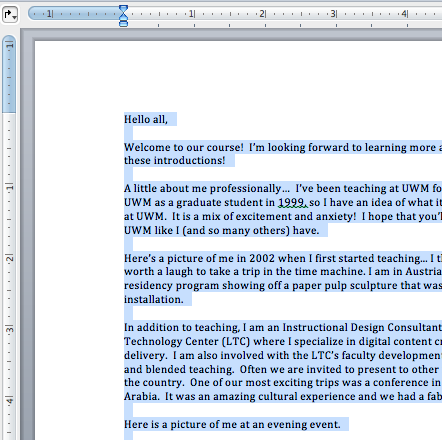The width and height of the screenshot is (442, 440).
Task: Click the line 'A little about me professionally…'
Action: [x=283, y=188]
